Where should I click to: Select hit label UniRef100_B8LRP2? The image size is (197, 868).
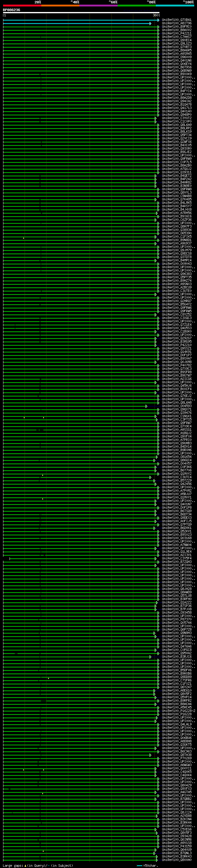coord(177,128)
